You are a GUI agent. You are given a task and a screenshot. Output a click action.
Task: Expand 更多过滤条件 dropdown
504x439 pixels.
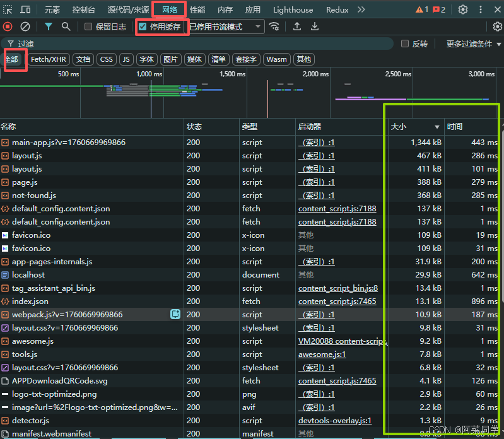474,44
